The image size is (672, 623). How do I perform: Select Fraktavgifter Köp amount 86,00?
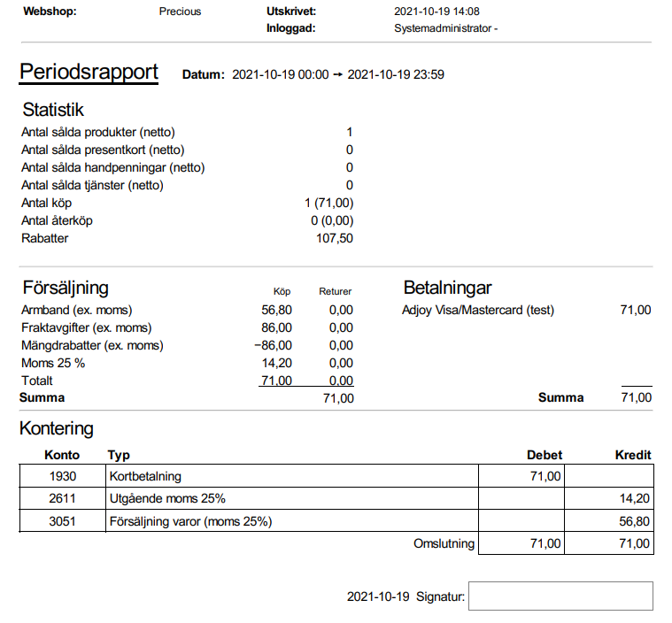point(277,327)
